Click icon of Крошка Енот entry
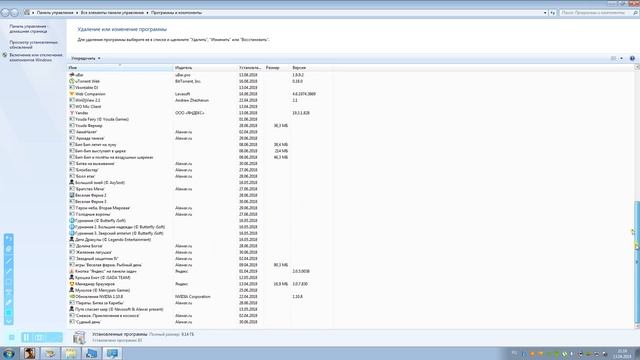The width and height of the screenshot is (640, 360). pyautogui.click(x=72, y=278)
